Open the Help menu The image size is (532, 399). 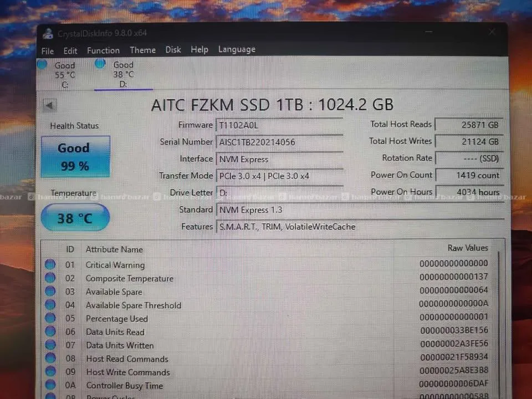199,49
